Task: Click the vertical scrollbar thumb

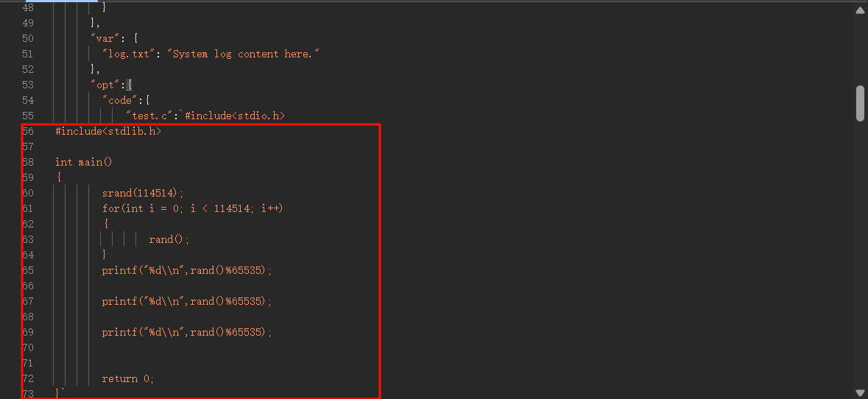Action: (x=859, y=103)
